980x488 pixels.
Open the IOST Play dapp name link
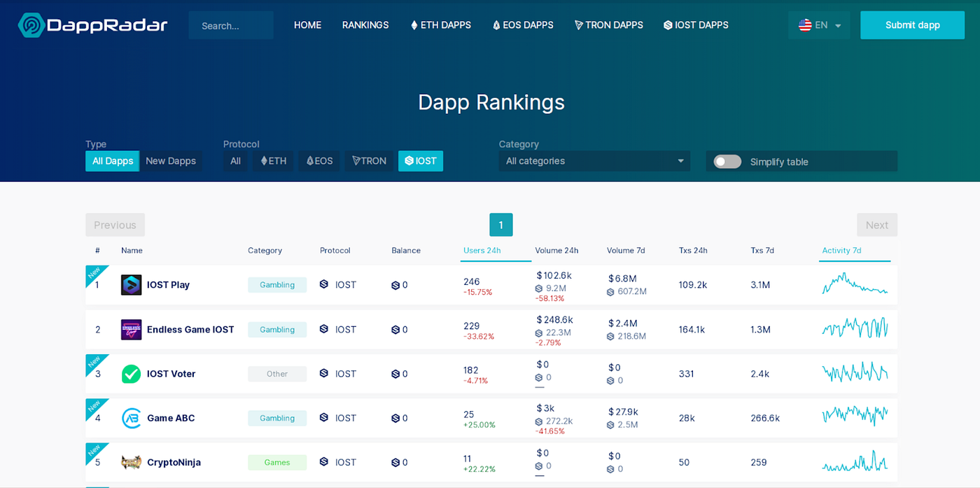pyautogui.click(x=168, y=285)
